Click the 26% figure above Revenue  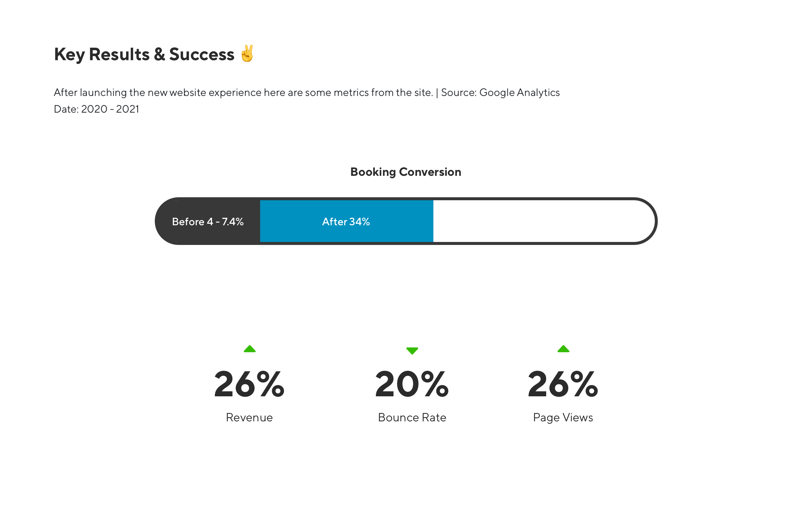click(249, 384)
